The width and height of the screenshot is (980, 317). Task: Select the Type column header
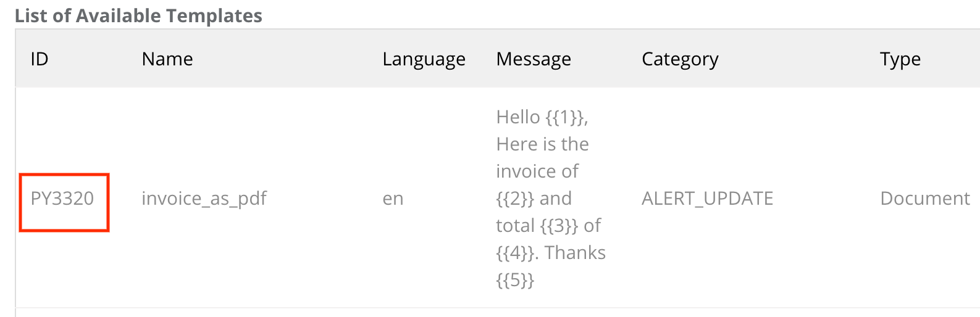(900, 60)
